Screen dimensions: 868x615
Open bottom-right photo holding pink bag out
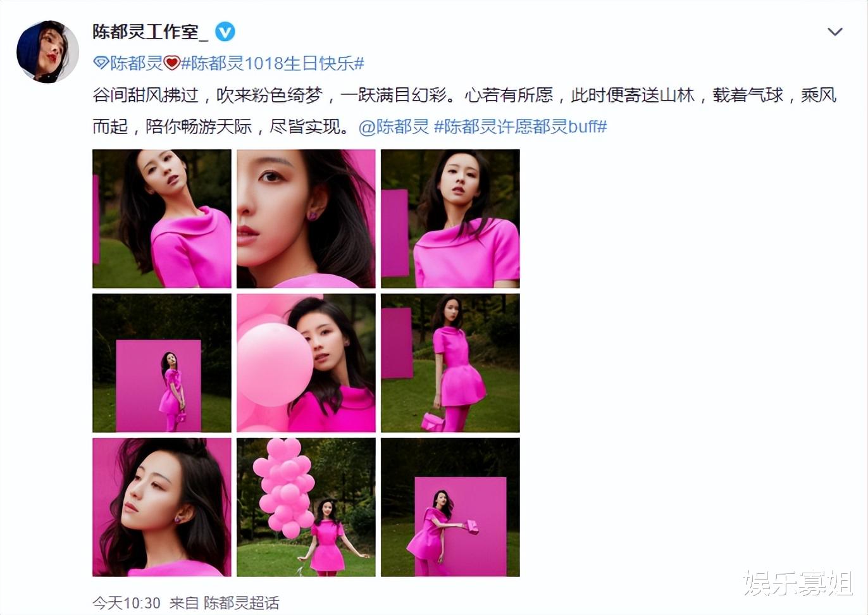(x=450, y=507)
